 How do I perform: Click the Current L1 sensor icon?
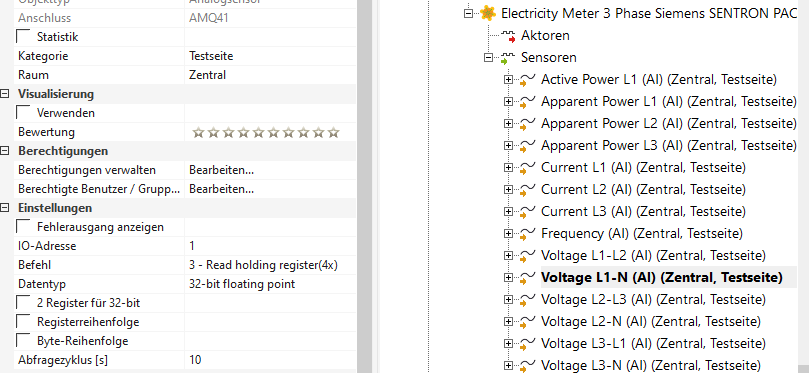click(527, 168)
